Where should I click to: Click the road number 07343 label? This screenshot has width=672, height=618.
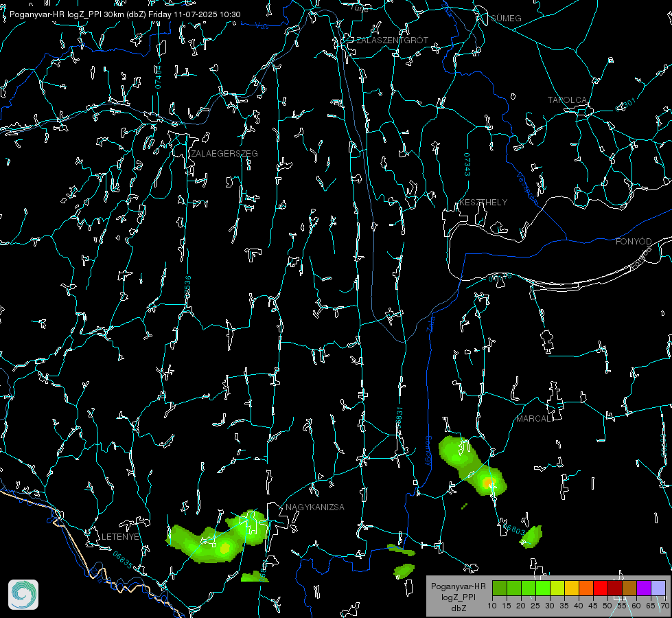467,164
